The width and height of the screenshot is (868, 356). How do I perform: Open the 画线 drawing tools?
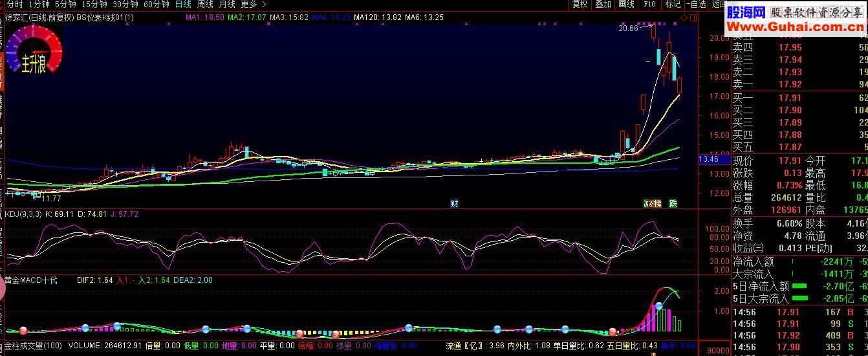(627, 4)
